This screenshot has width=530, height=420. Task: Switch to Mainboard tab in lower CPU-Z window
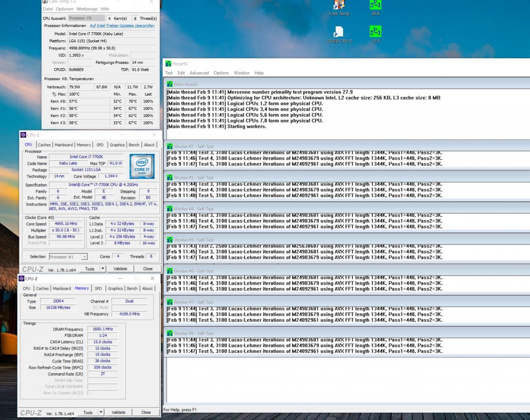[62, 288]
